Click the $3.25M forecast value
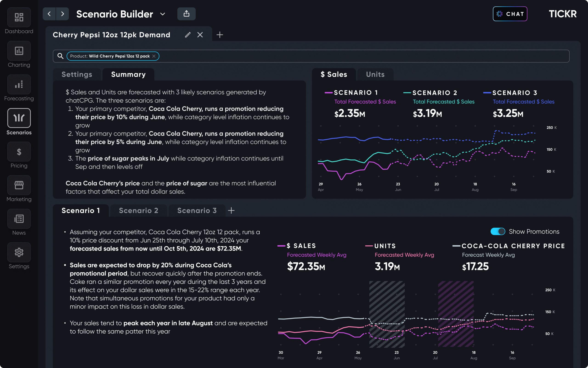This screenshot has height=368, width=588. coord(508,113)
